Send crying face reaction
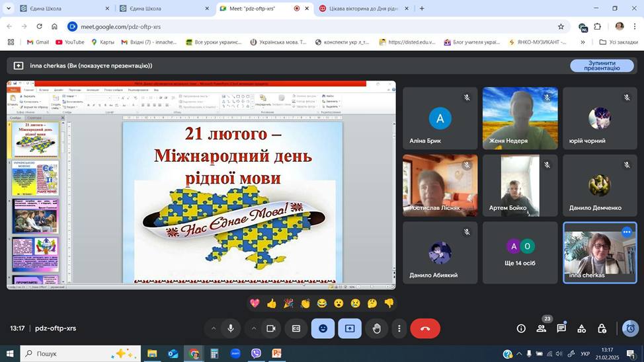 click(x=355, y=303)
